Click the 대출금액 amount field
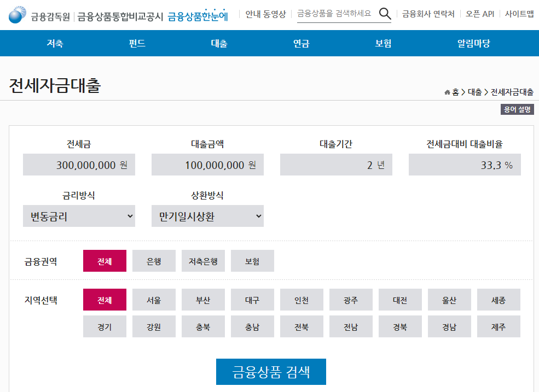Screen dimensions: 539x392 207,165
